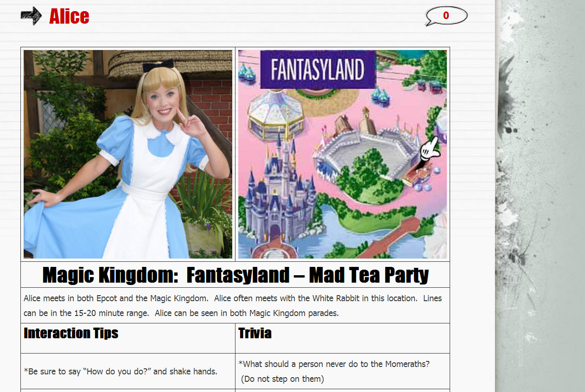Open the Fantasyland map image
The image size is (585, 392).
(x=343, y=154)
